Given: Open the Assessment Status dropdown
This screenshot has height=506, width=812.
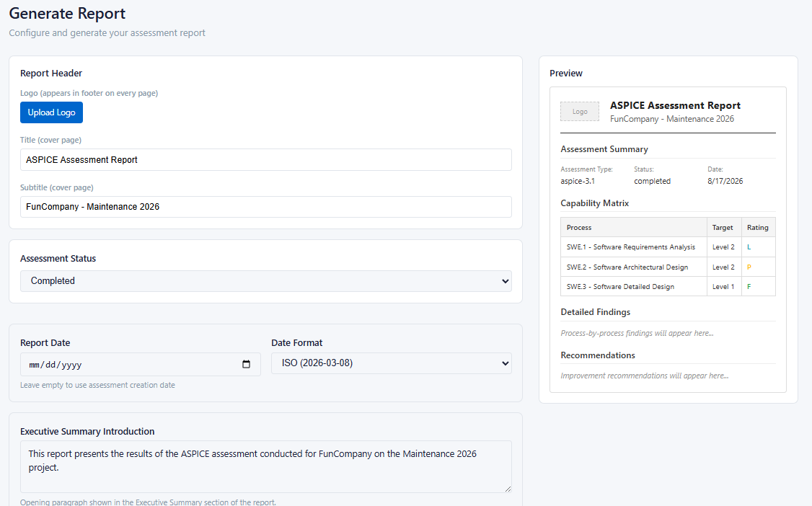Looking at the screenshot, I should (x=265, y=281).
